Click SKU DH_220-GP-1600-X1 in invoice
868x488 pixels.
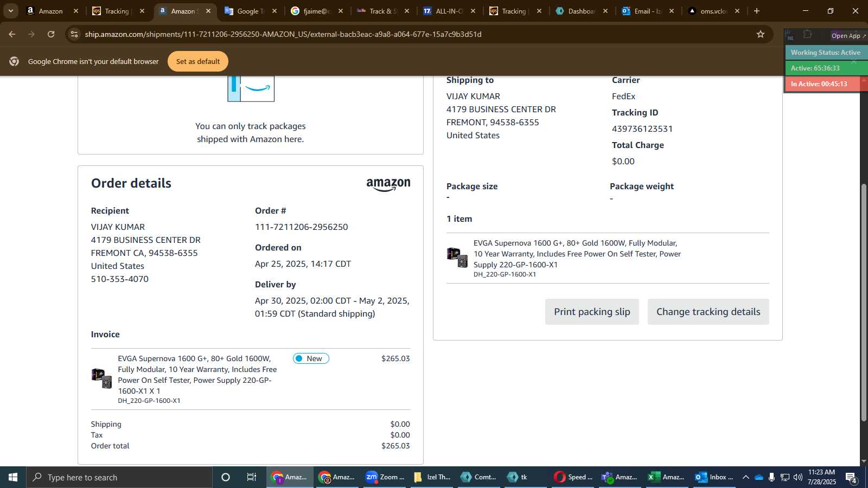(x=149, y=401)
